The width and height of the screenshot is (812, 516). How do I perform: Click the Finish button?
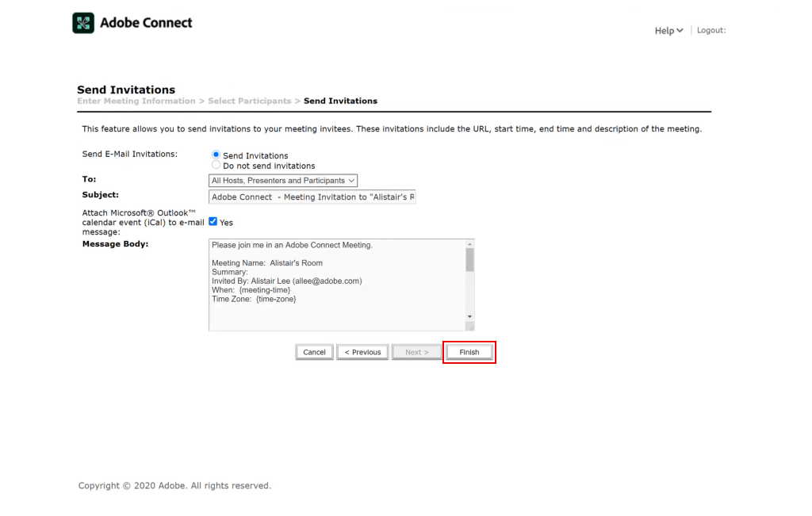tap(469, 352)
